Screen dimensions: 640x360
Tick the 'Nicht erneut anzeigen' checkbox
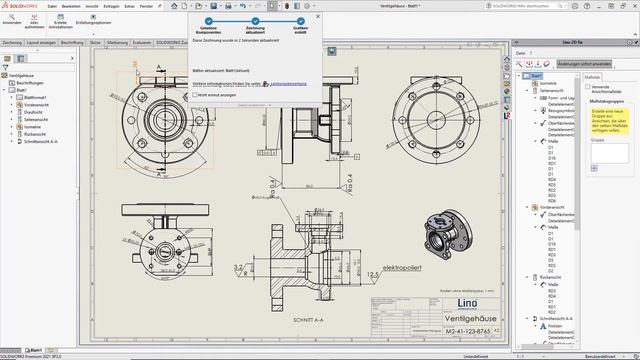(195, 95)
